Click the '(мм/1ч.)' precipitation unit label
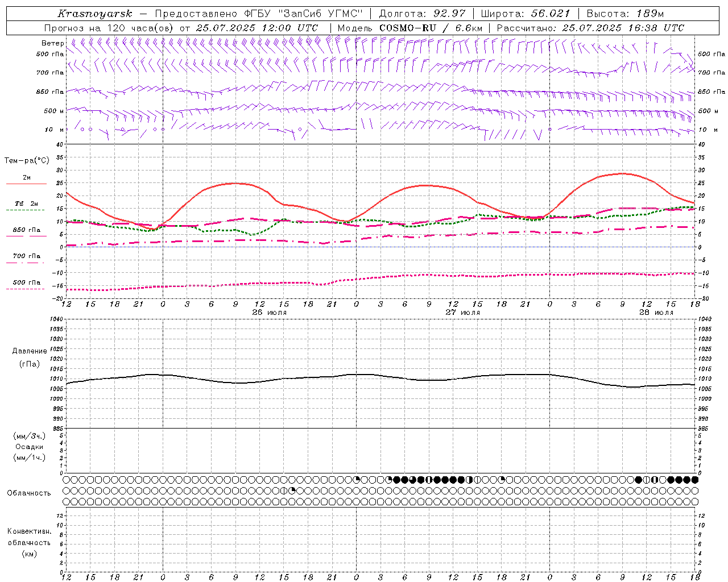The height and width of the screenshot is (582, 728). 30,458
